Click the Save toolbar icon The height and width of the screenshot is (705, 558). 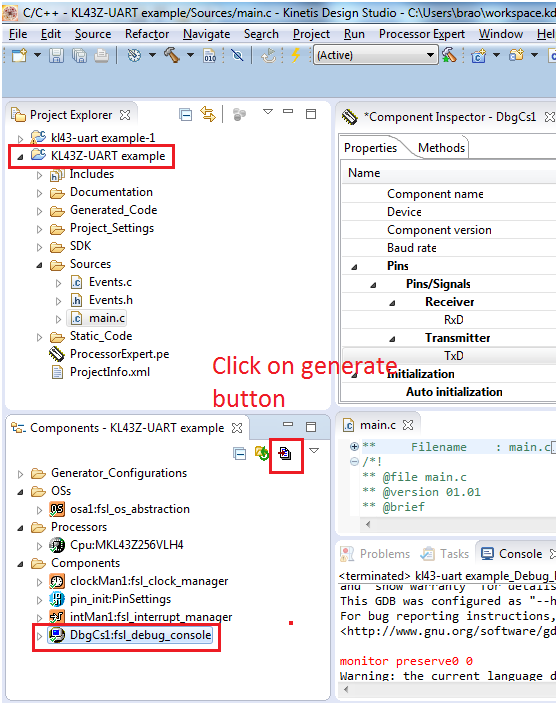56,55
